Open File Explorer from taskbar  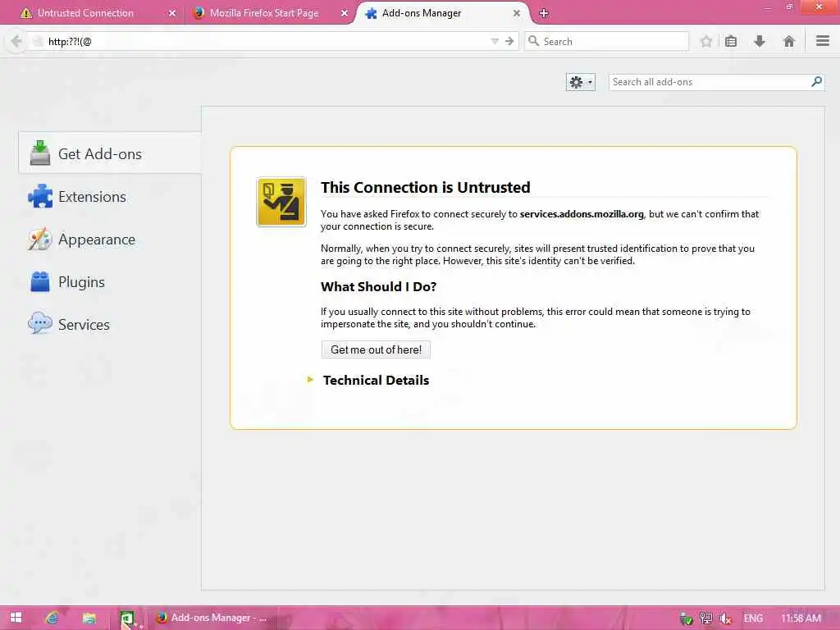click(89, 618)
